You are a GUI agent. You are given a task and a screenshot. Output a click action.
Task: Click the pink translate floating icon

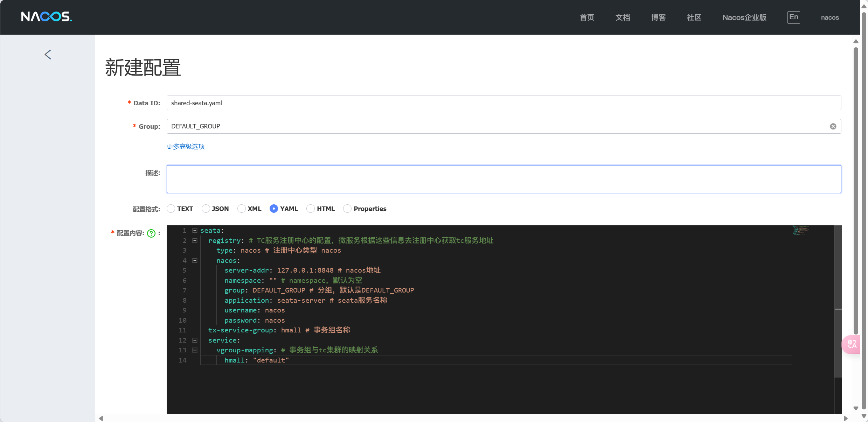pos(852,344)
